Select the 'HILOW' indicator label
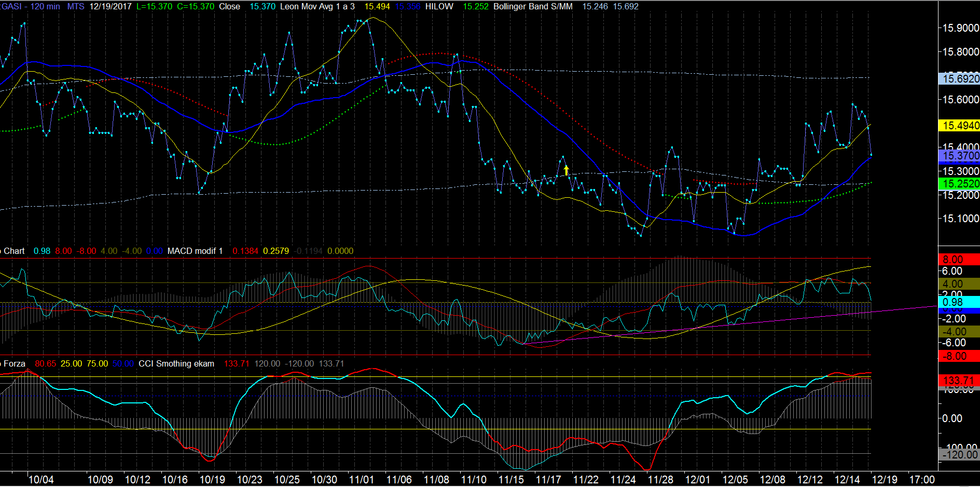 (x=439, y=6)
